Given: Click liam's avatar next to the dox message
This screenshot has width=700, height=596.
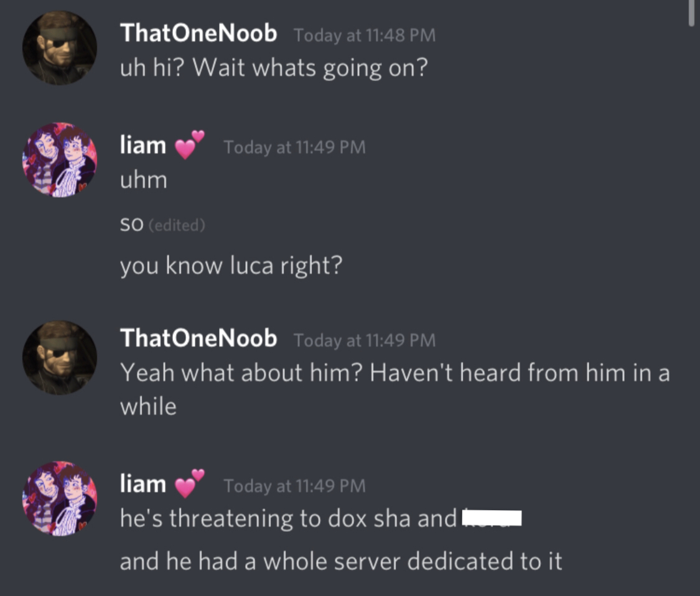Looking at the screenshot, I should click(59, 498).
